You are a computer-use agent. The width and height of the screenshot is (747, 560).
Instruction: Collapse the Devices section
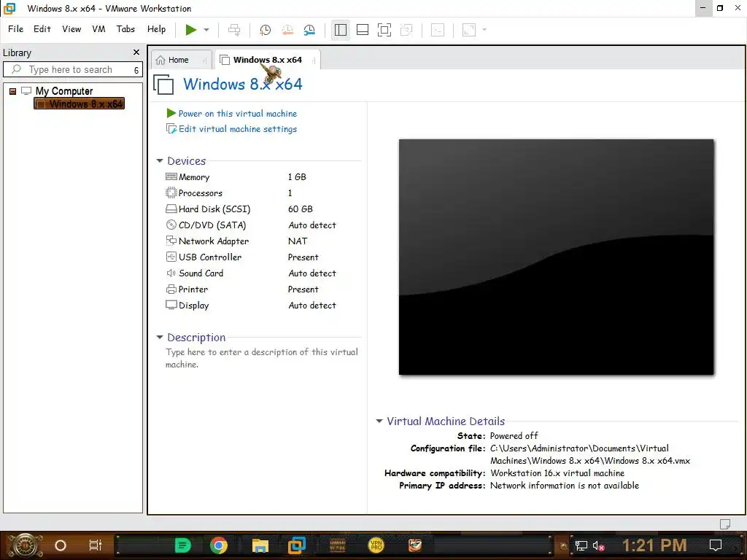[160, 161]
